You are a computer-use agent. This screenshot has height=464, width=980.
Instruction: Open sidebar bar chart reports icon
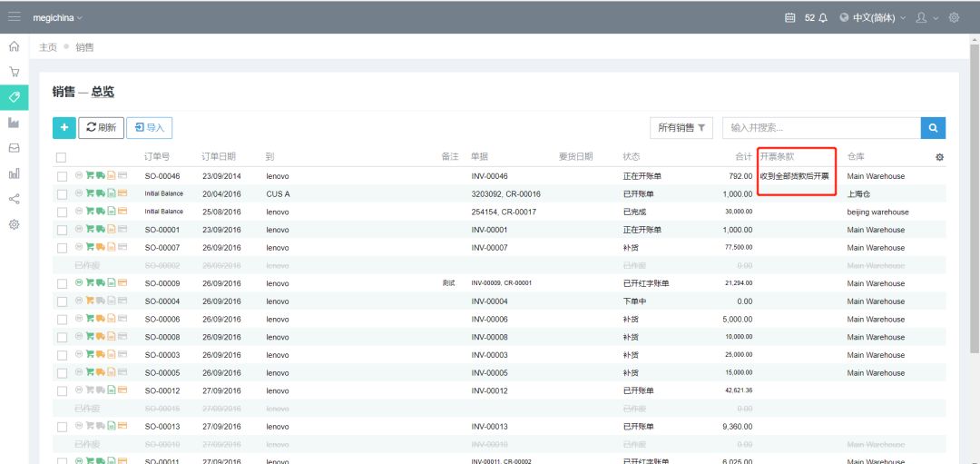pyautogui.click(x=14, y=173)
